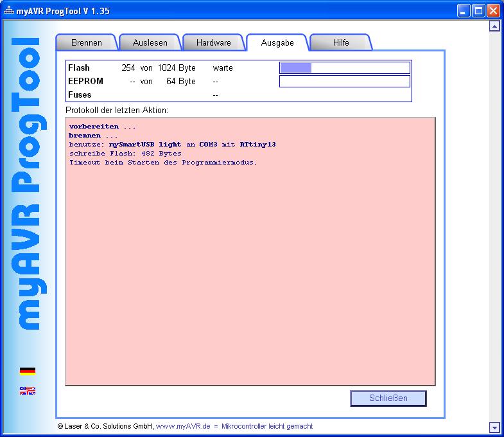Click the 'Mikrocontroller leicht gemacht' footer text
This screenshot has height=437, width=504.
267,426
